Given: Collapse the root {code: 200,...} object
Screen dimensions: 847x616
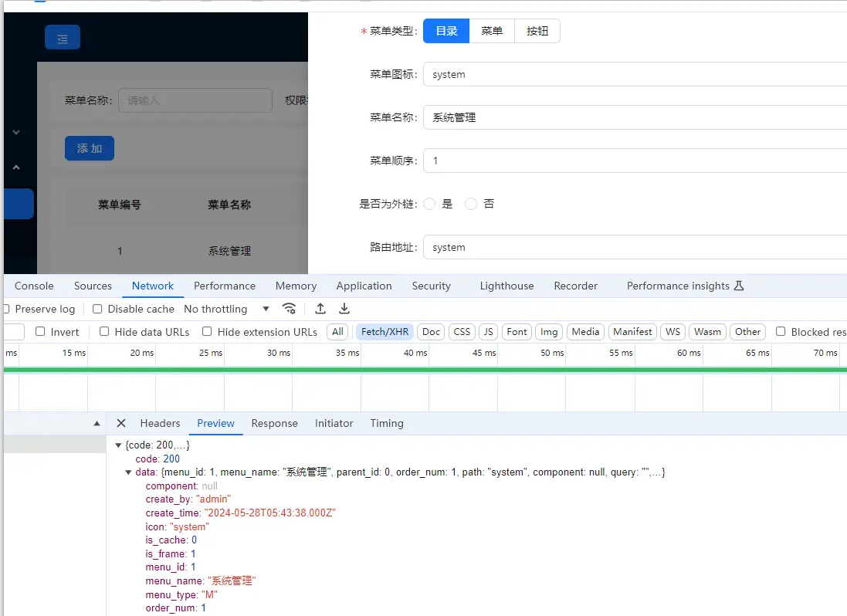Looking at the screenshot, I should point(118,445).
